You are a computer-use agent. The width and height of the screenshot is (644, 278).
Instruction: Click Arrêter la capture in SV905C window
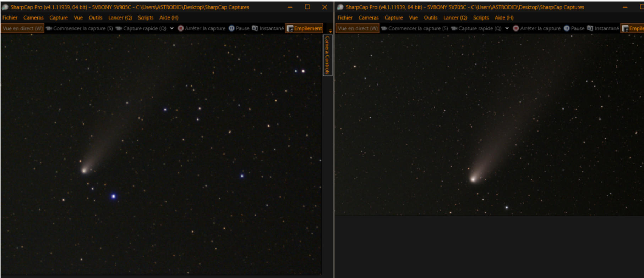click(x=202, y=28)
